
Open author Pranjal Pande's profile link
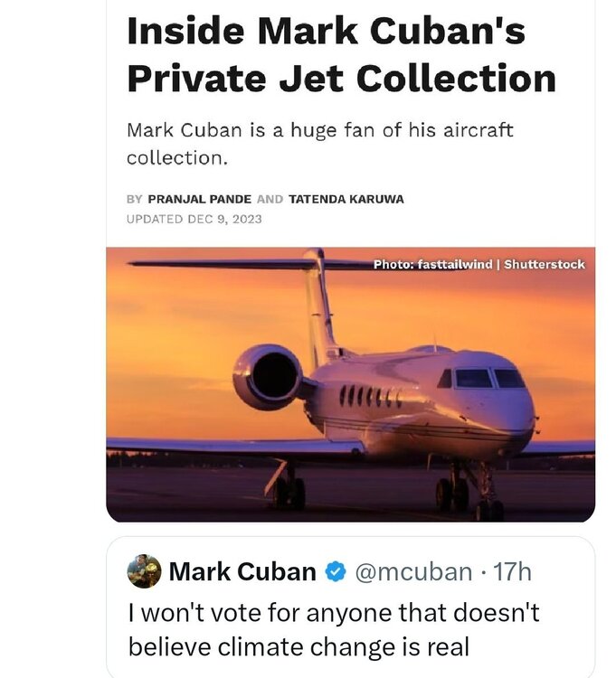[x=200, y=199]
